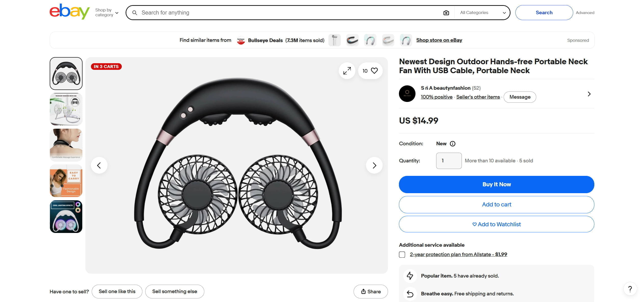
Task: Message the seller
Action: (x=520, y=97)
